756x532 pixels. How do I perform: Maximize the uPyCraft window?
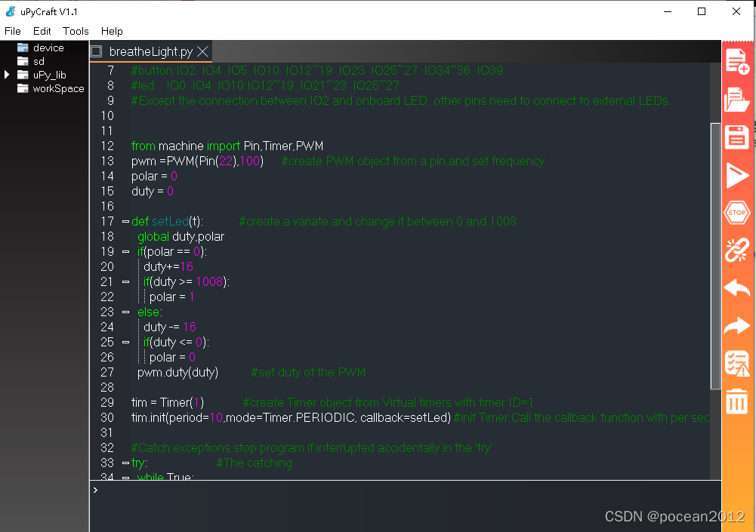702,11
